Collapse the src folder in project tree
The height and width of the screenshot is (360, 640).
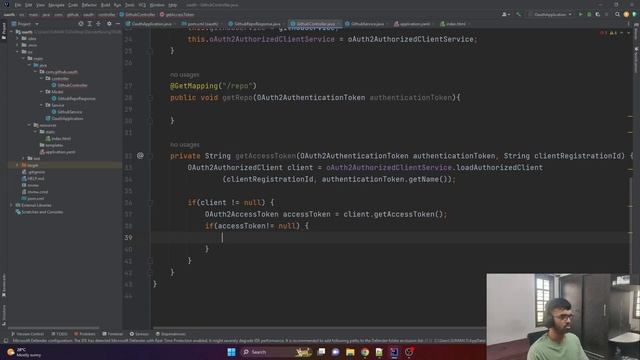coord(18,52)
